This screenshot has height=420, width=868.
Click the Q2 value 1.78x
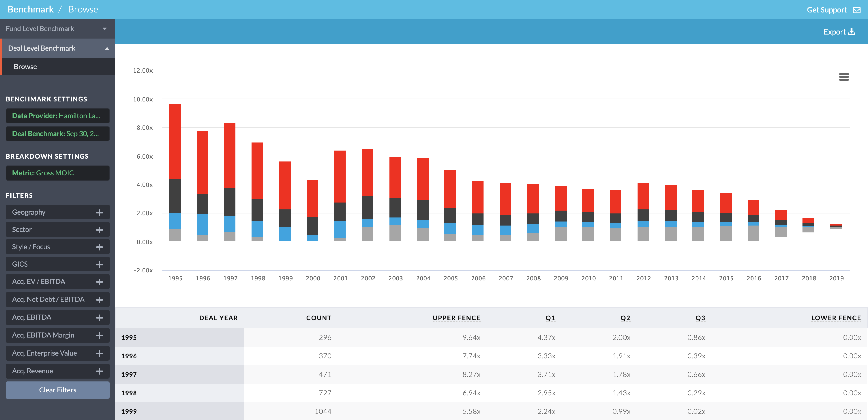pos(621,374)
